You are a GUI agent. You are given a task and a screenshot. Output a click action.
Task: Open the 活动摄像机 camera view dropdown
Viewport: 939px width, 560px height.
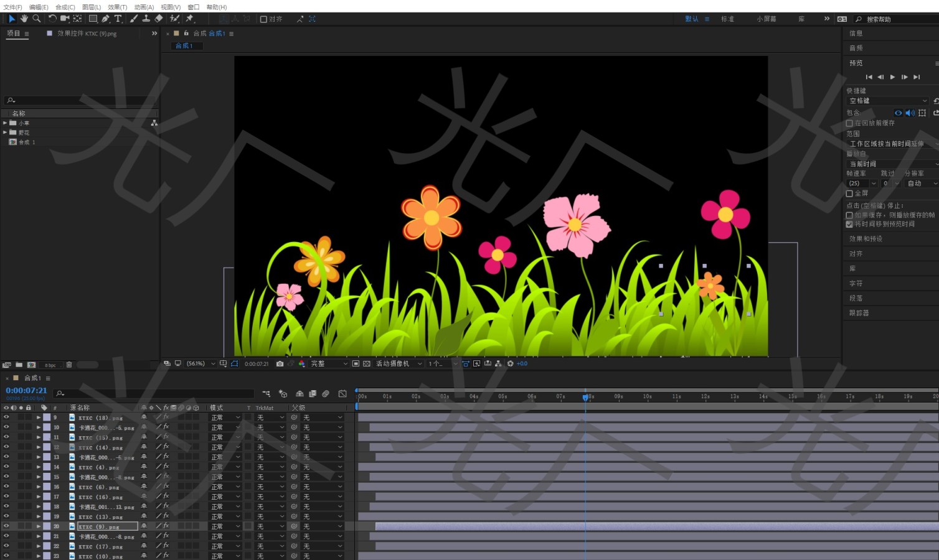pyautogui.click(x=399, y=363)
